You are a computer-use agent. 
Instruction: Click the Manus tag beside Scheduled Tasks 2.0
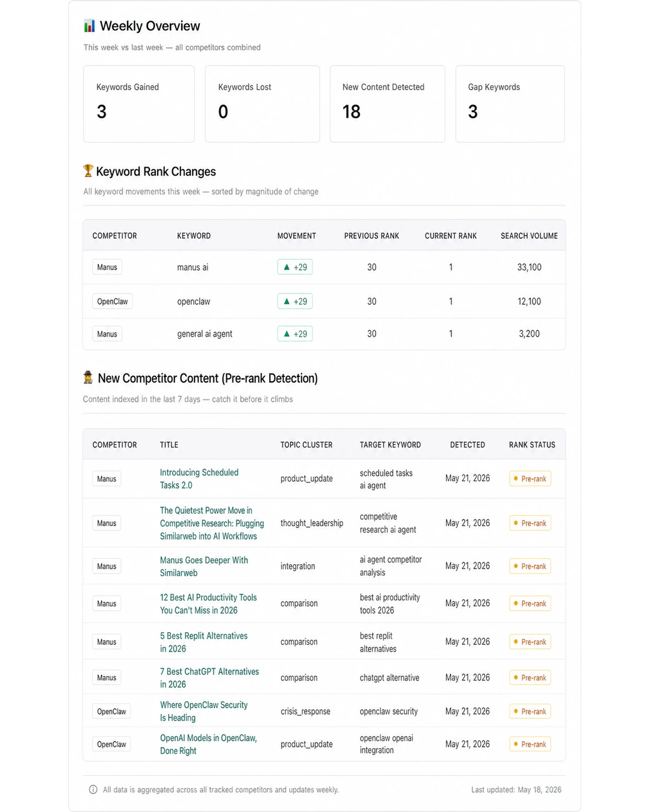(107, 479)
